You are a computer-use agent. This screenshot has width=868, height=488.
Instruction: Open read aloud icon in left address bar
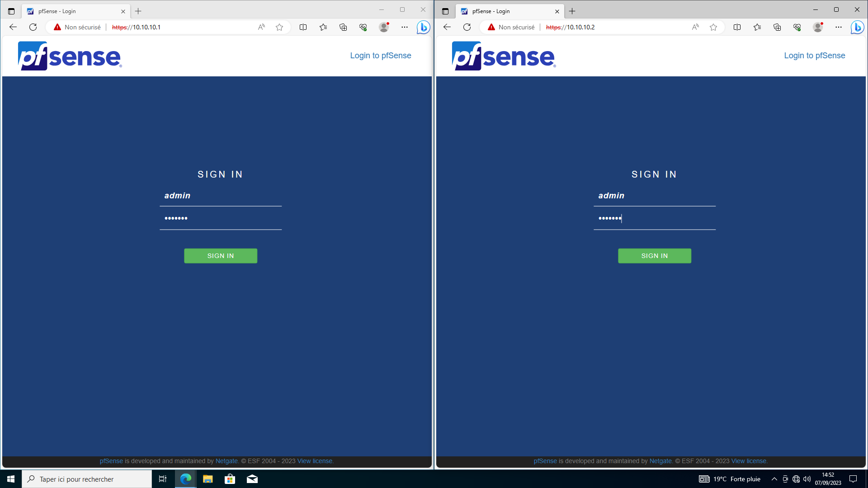(x=261, y=27)
